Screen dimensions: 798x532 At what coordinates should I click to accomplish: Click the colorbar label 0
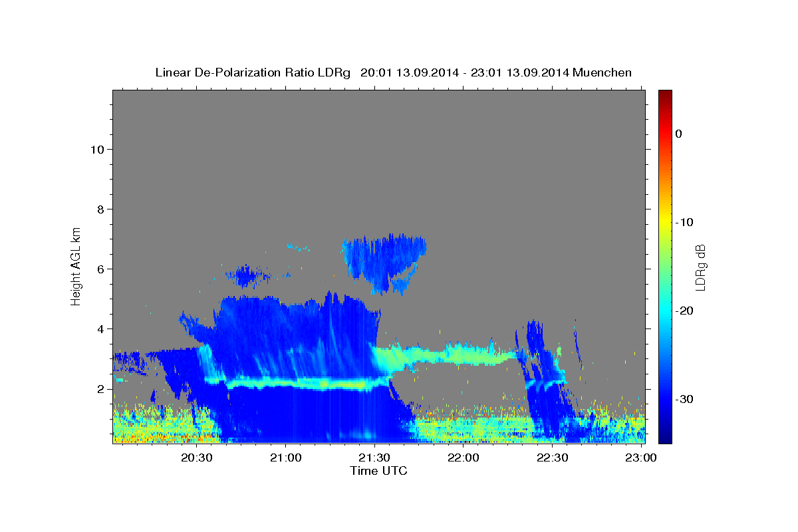[x=678, y=134]
